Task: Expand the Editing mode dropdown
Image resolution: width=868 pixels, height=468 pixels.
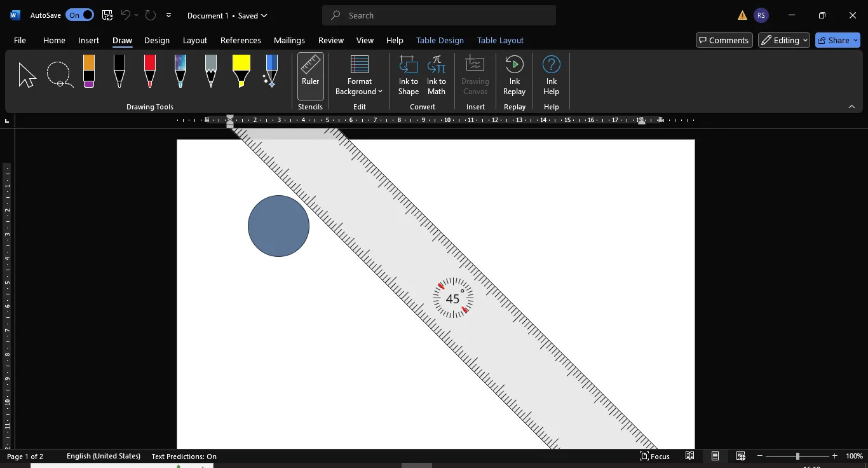Action: 784,40
